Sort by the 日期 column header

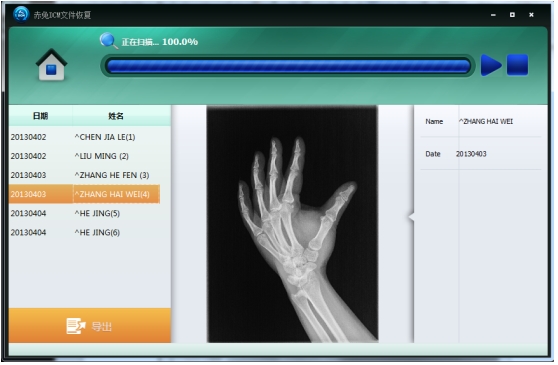[40, 116]
